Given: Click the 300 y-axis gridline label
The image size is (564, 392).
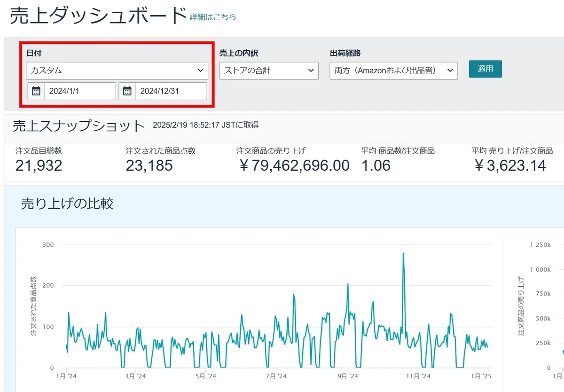Looking at the screenshot, I should pos(49,244).
